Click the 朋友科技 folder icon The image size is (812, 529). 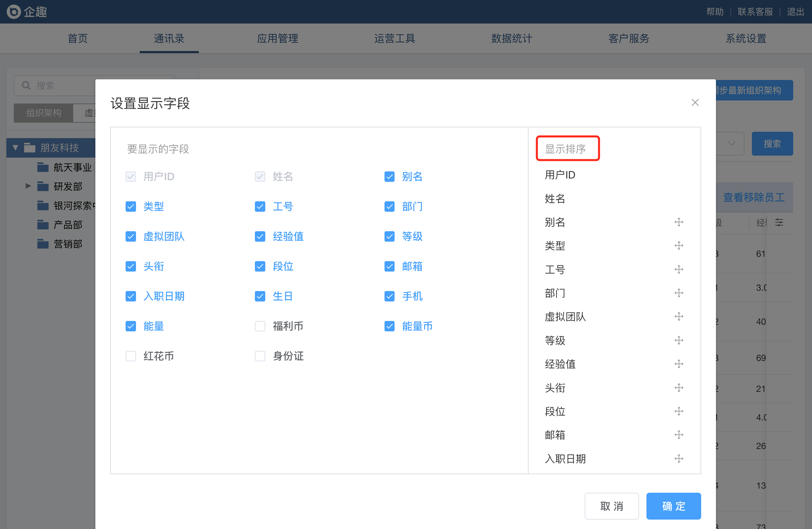click(30, 148)
